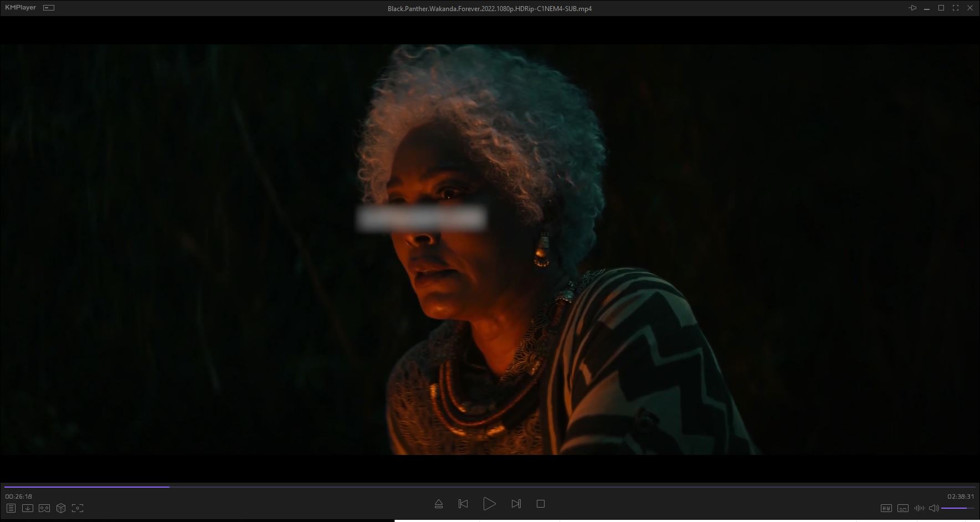Toggle subtitles display icon
The height and width of the screenshot is (522, 980).
click(902, 508)
